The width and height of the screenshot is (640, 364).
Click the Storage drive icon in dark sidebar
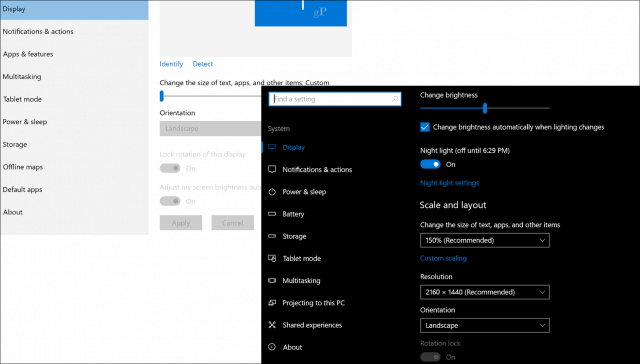coord(272,236)
